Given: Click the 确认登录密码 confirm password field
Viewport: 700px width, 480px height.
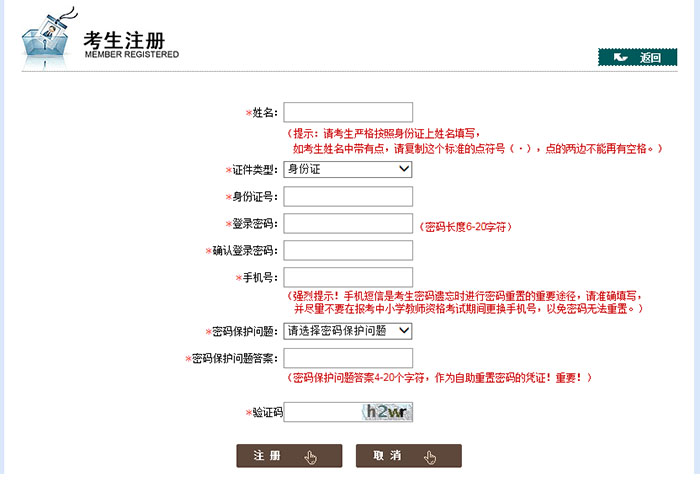Looking at the screenshot, I should pos(348,250).
